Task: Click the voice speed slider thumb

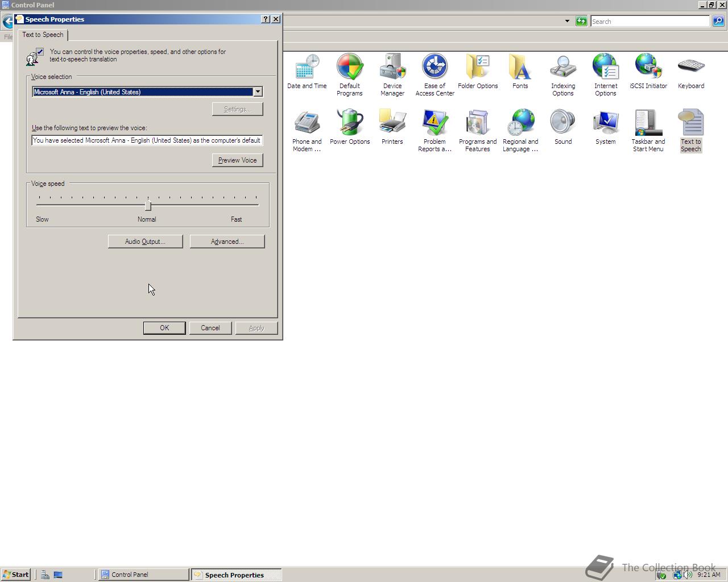Action: coord(148,205)
